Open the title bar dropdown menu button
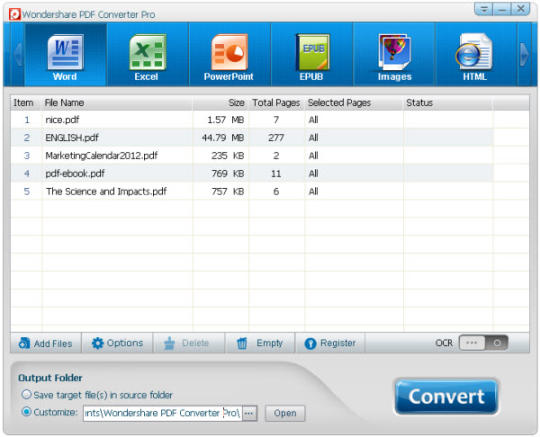The height and width of the screenshot is (437, 540). tap(484, 9)
